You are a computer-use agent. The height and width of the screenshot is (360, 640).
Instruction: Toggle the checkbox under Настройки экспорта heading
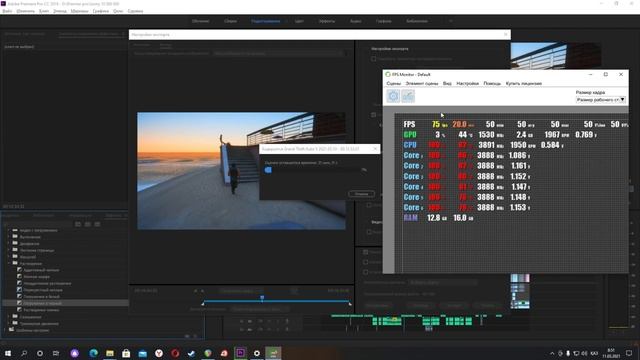(x=373, y=59)
